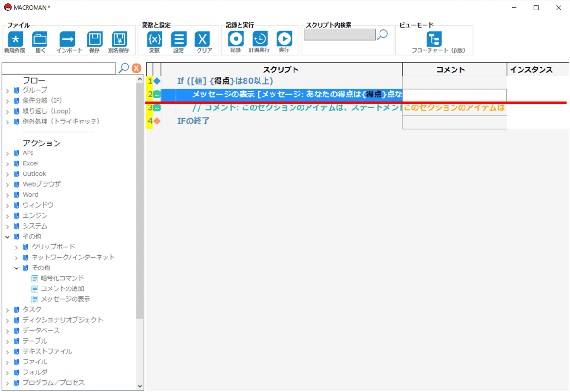Expand the Webブラウザ tree node
This screenshot has width=570, height=392.
click(x=8, y=184)
